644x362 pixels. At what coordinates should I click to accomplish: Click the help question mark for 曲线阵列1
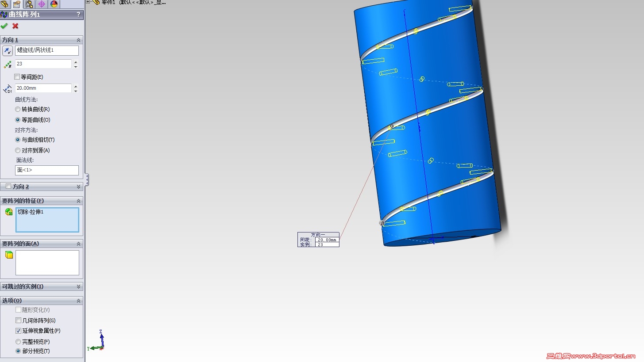(79, 15)
